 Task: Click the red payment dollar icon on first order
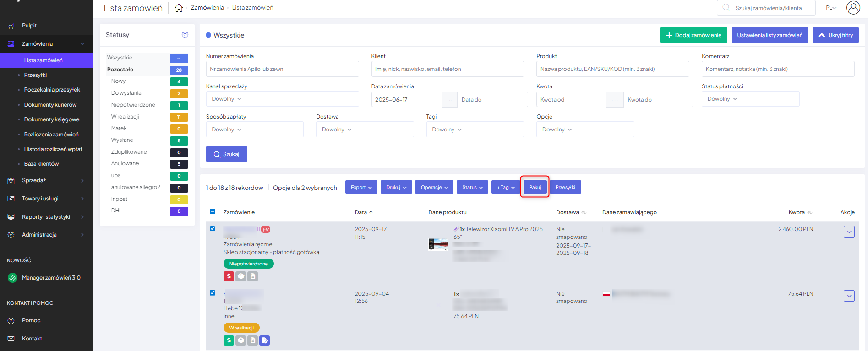pyautogui.click(x=229, y=276)
